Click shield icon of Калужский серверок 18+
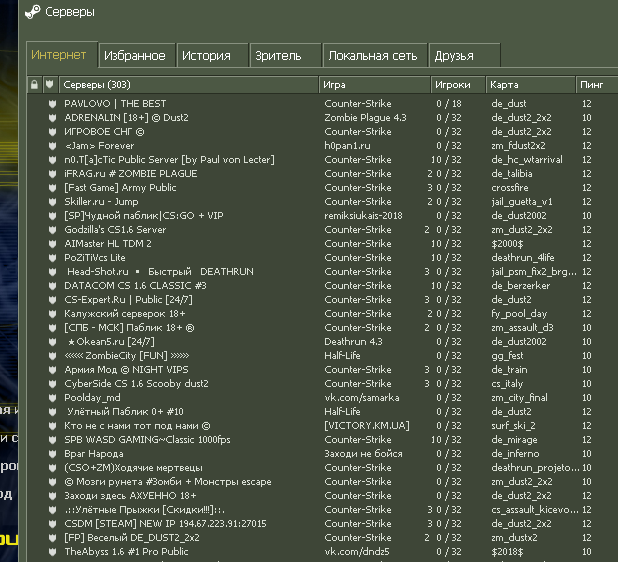This screenshot has height=570, width=632. pos(52,314)
